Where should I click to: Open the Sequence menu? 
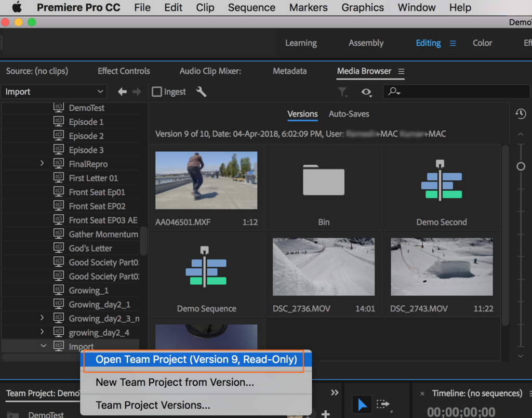point(251,7)
